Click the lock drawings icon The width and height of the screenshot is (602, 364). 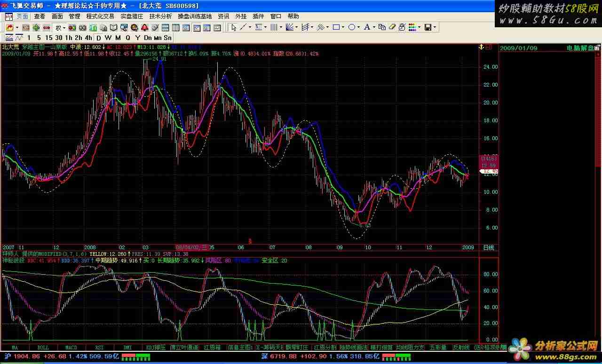point(402,27)
